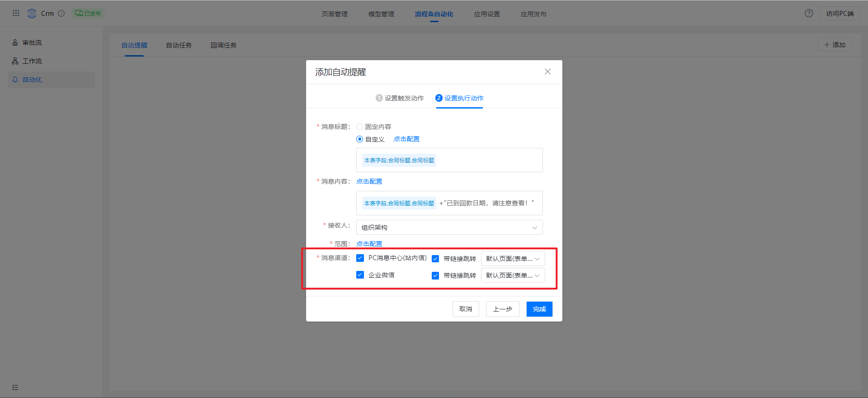Click the 上一步 button

coord(503,309)
